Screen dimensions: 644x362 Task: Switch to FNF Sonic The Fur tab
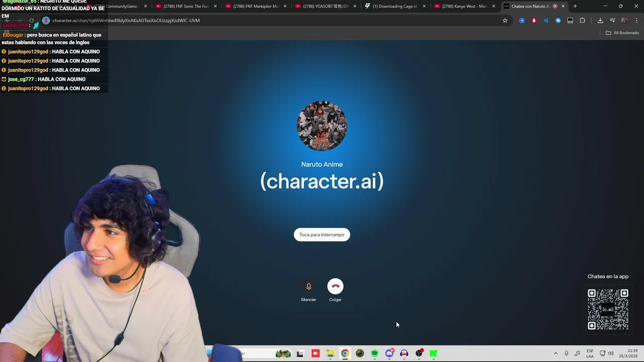pos(186,6)
